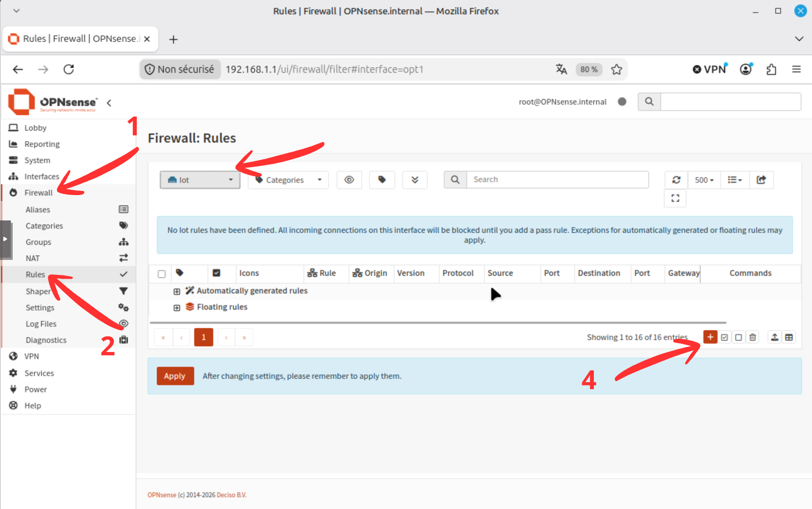Sort by the Protocol column header
812x509 pixels.
[458, 273]
